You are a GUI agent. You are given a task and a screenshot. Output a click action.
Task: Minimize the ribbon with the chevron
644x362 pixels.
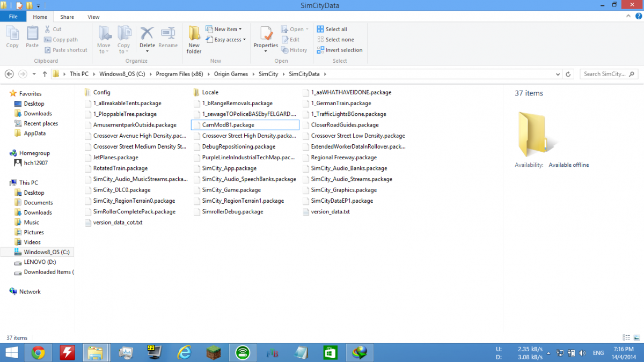pos(628,17)
